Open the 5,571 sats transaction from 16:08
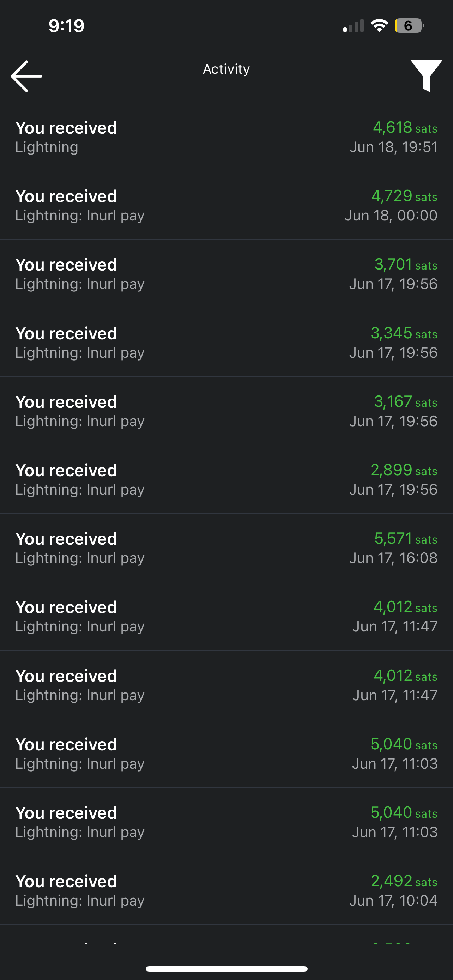The width and height of the screenshot is (453, 980). click(226, 548)
